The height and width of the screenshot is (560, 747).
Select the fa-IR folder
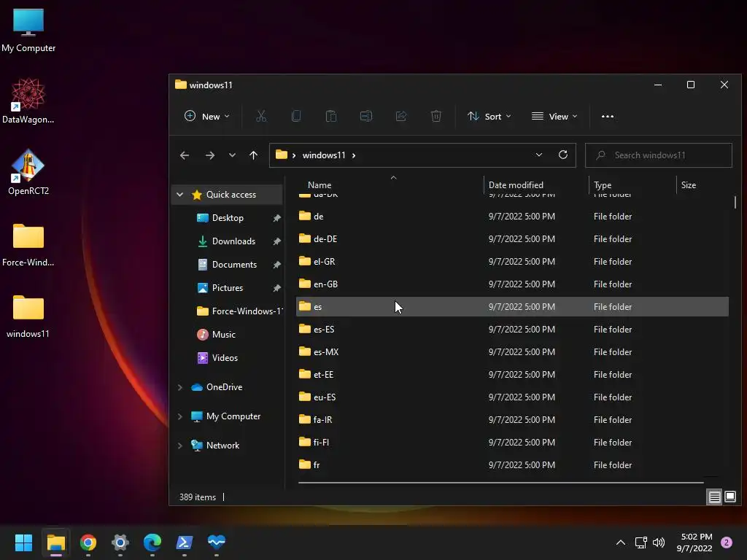click(x=512, y=419)
